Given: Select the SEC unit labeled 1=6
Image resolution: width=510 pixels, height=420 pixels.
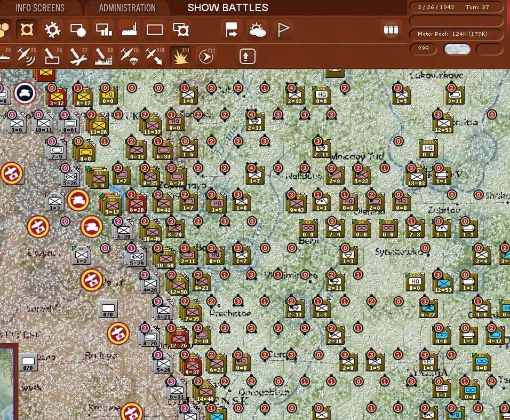Looking at the screenshot, I should click(x=428, y=362).
